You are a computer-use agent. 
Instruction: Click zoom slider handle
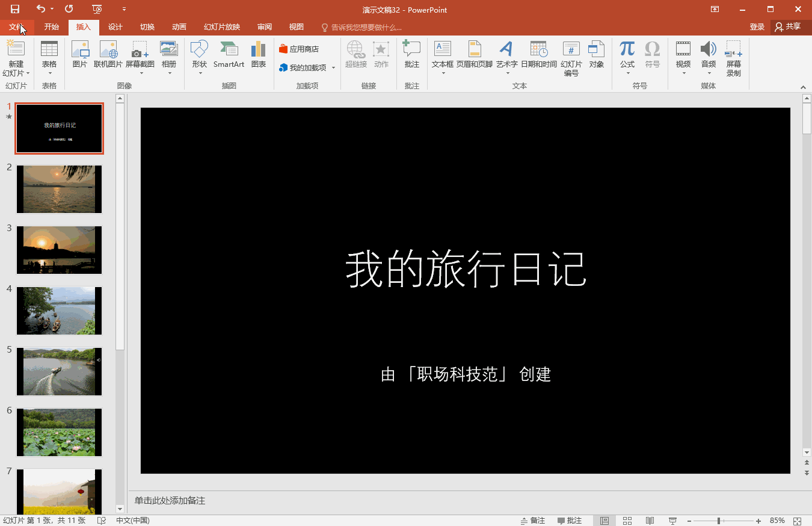[x=718, y=521]
